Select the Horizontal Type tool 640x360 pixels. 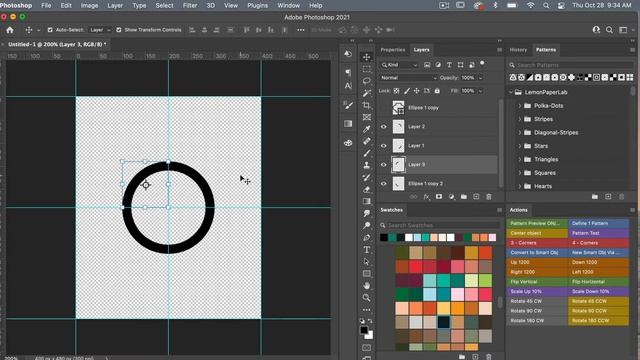367,249
